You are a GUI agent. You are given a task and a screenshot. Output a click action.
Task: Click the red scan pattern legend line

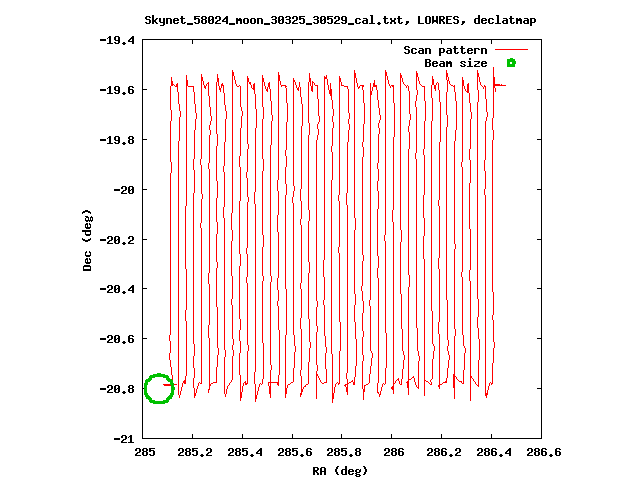tap(511, 50)
